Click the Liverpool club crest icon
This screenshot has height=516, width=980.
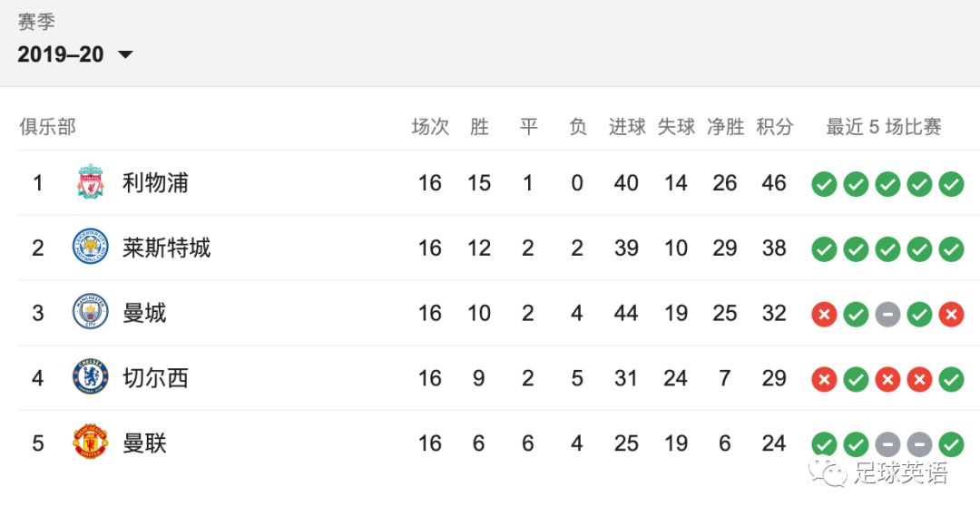(91, 182)
